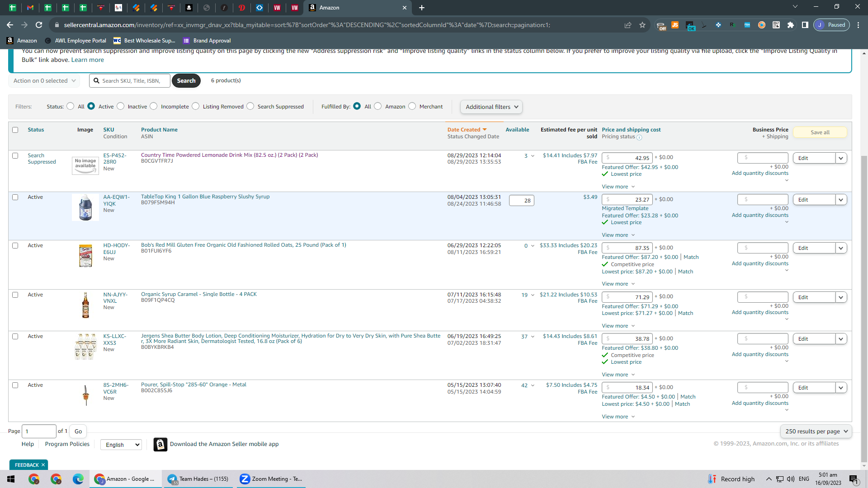Switch to Zoom Meeting taskbar window
Viewport: 868px width, 488px height.
click(271, 479)
